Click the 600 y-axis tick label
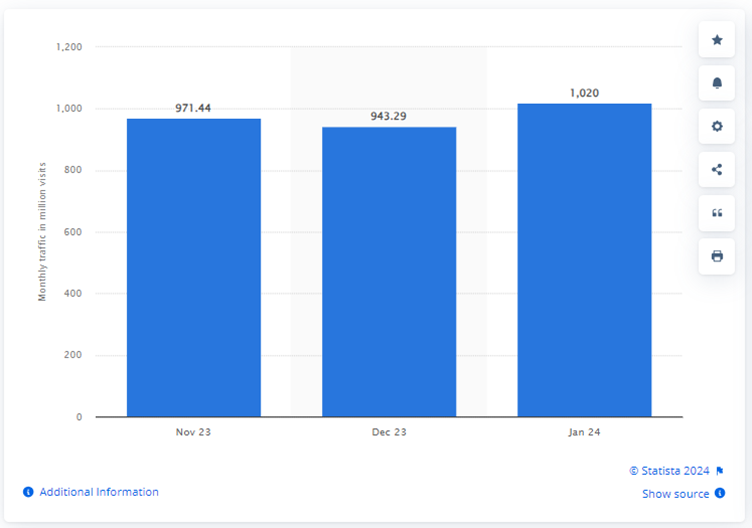The height and width of the screenshot is (528, 752). 73,232
